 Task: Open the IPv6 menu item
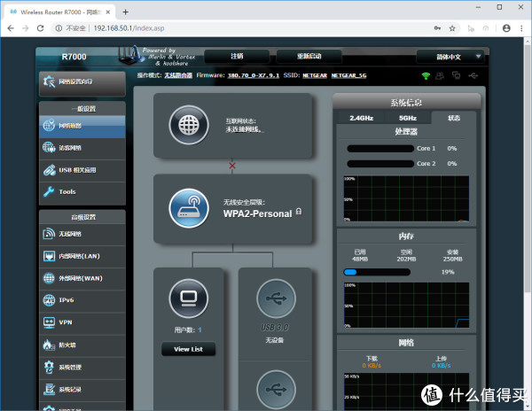[x=82, y=300]
